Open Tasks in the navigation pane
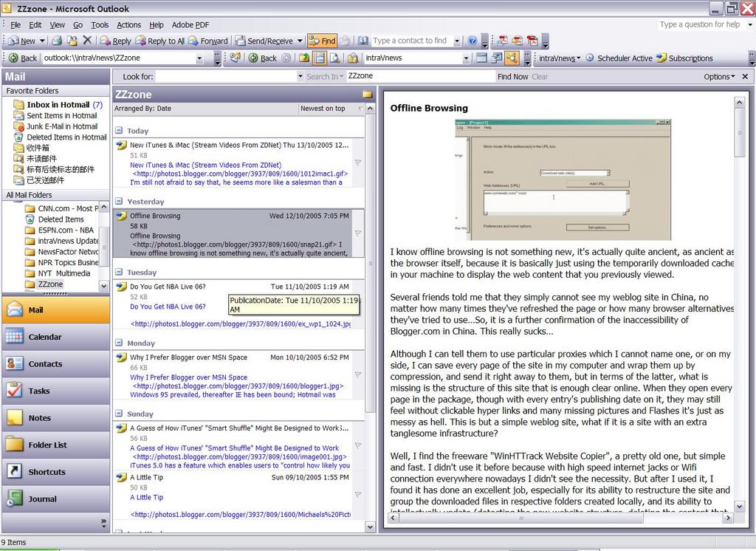This screenshot has height=551, width=756. (56, 391)
